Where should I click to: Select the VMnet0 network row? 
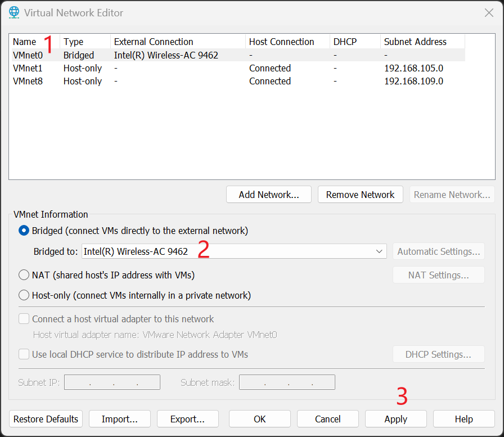(x=237, y=55)
